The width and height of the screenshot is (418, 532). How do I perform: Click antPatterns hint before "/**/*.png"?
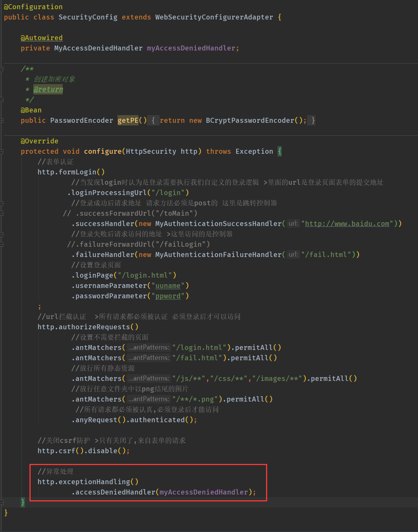pyautogui.click(x=149, y=399)
